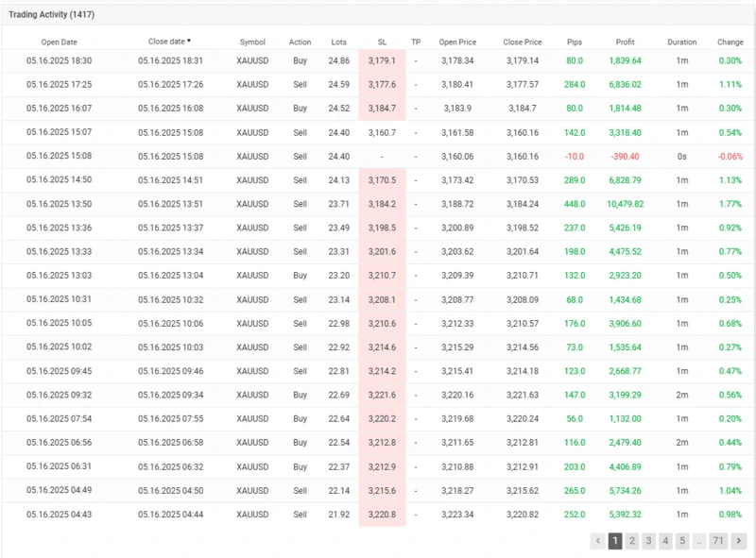
Task: Click the pagination ellipsis button
Action: point(698,541)
